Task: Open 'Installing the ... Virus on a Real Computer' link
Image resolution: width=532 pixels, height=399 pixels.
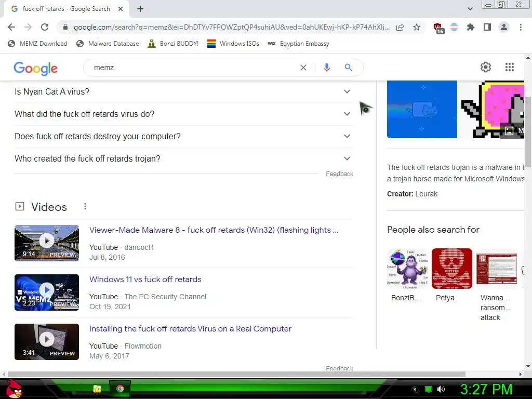Action: (x=190, y=329)
